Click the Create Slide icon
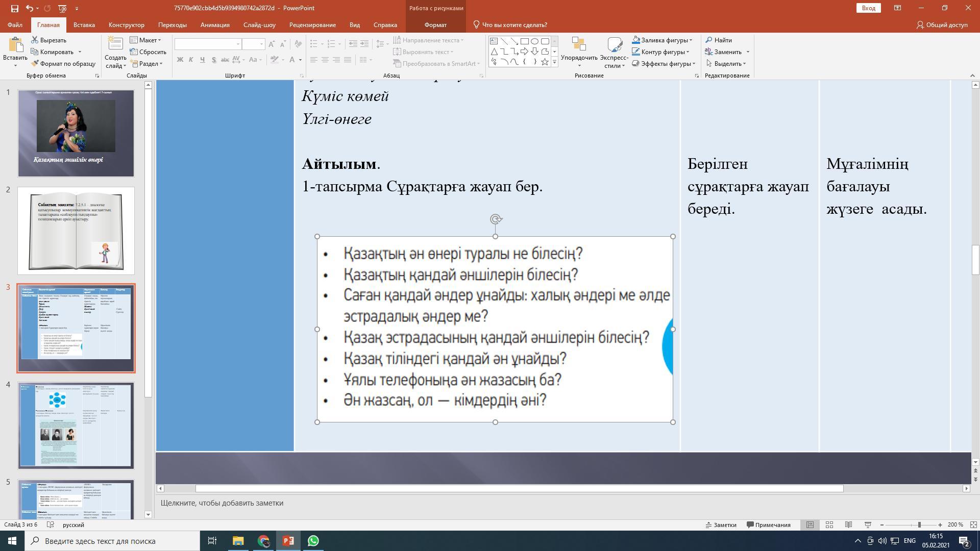This screenshot has width=980, height=551. pos(115,45)
